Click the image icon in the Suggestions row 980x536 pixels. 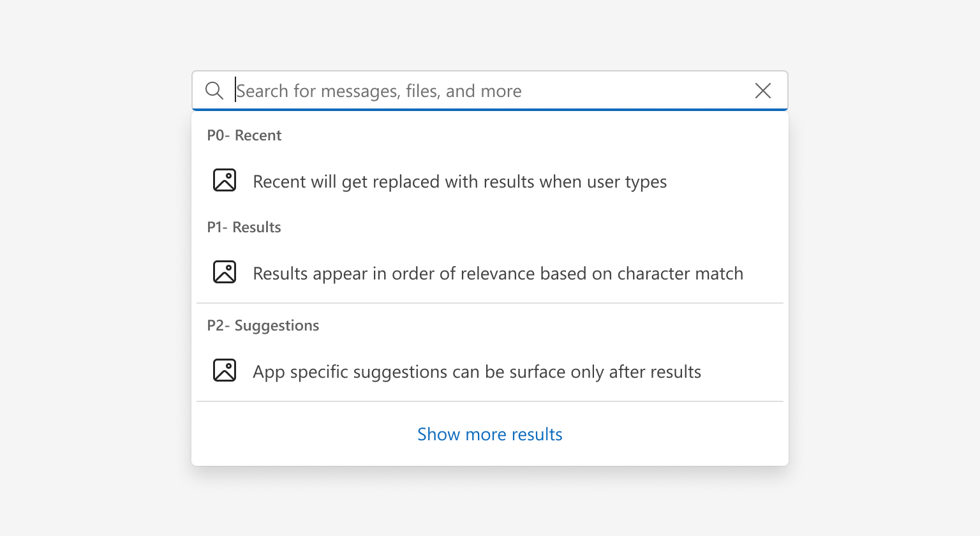225,371
